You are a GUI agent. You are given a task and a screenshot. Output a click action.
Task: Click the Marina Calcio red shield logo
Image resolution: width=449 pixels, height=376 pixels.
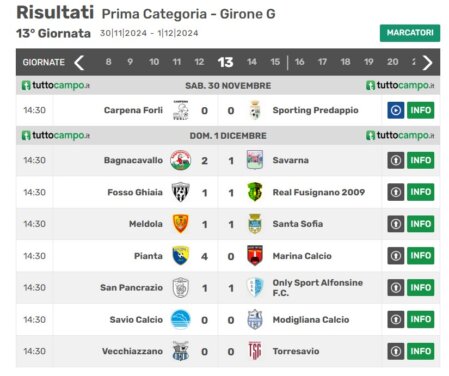click(x=255, y=256)
